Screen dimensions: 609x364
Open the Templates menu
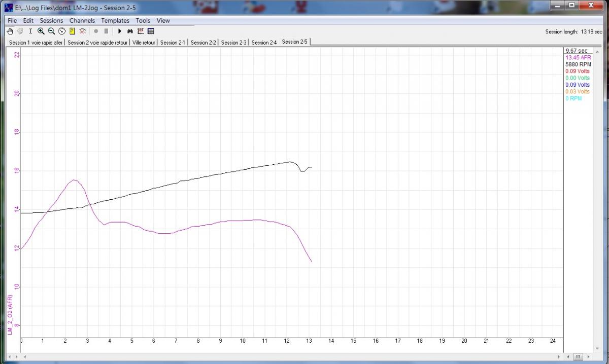(115, 21)
